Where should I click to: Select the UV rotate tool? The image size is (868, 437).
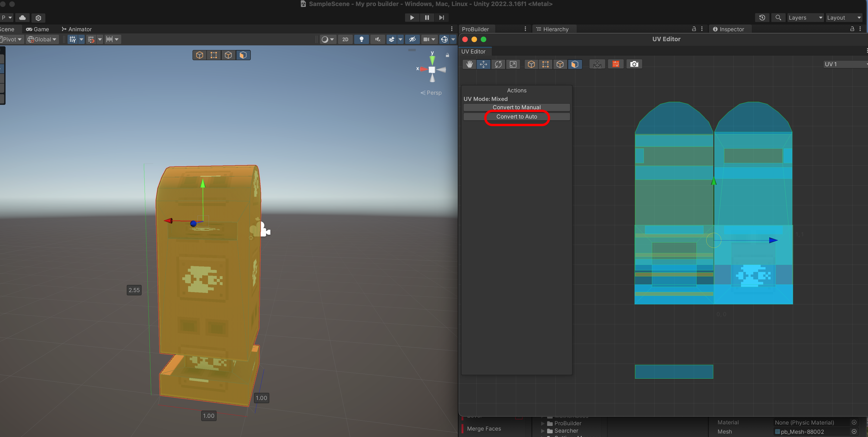(498, 64)
